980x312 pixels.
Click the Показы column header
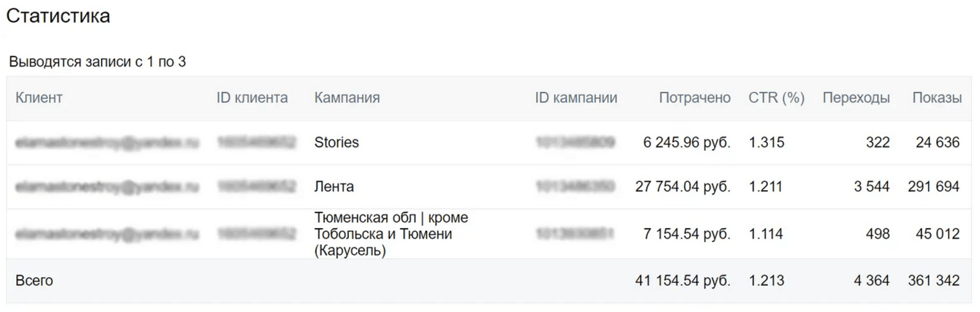(937, 98)
